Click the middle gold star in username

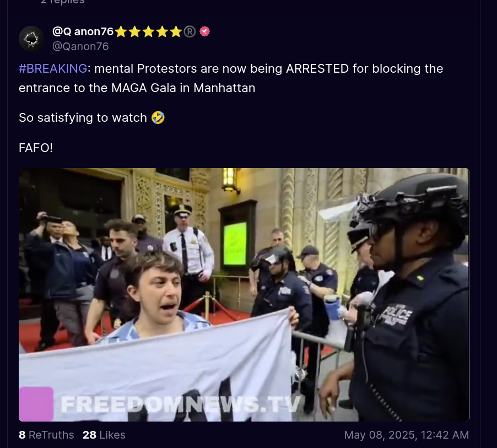pyautogui.click(x=148, y=32)
